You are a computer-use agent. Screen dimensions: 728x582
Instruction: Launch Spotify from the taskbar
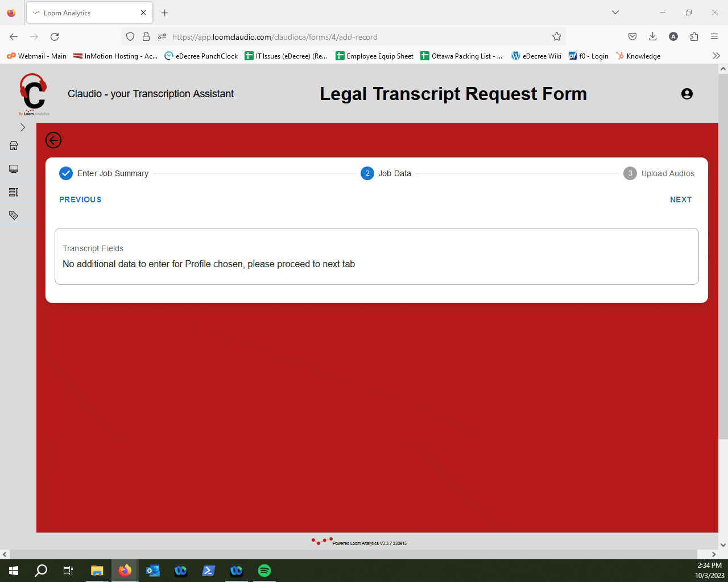264,570
